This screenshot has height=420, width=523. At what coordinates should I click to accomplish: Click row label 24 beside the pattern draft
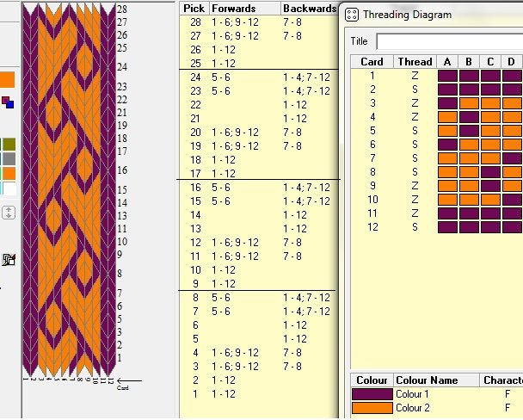(x=122, y=67)
